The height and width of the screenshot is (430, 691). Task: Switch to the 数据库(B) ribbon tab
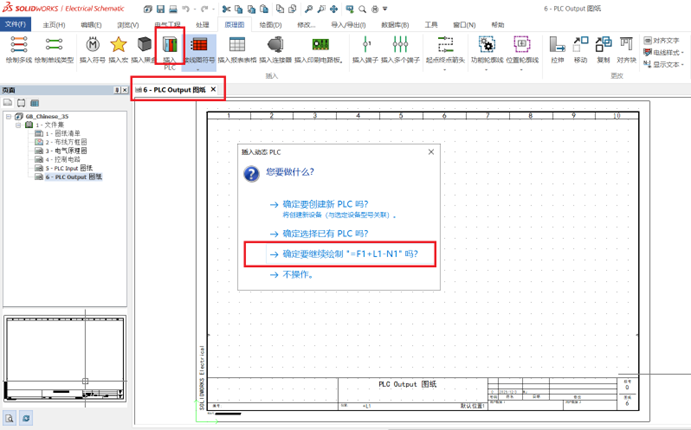pos(395,25)
